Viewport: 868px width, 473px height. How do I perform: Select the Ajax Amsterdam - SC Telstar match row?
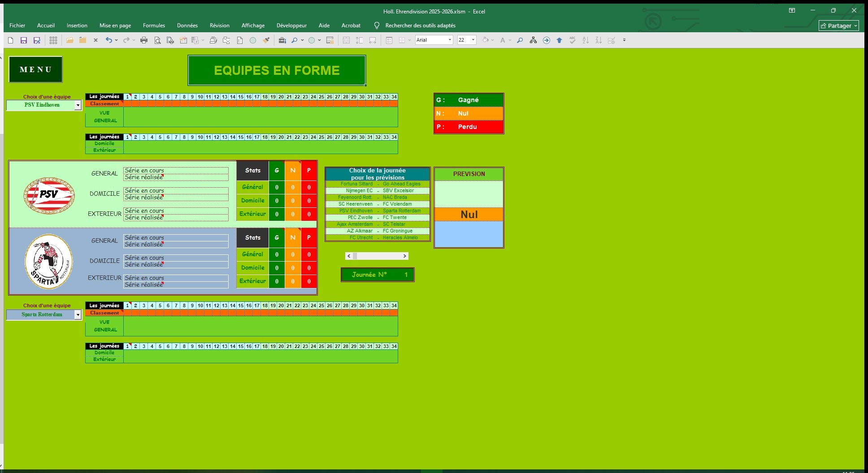tap(377, 224)
